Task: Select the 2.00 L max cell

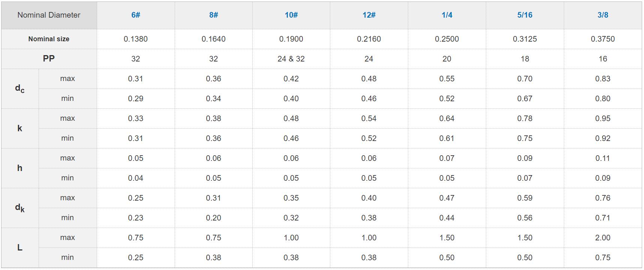Action: (603, 238)
